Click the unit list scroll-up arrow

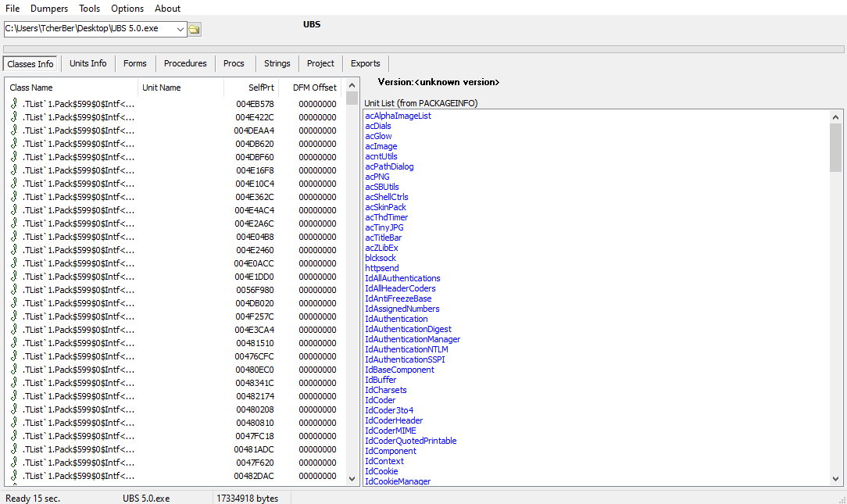point(835,116)
